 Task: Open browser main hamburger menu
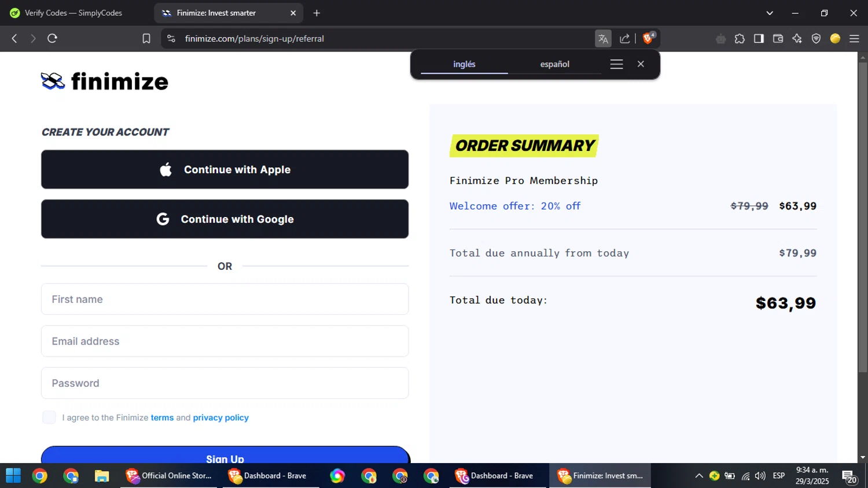pyautogui.click(x=854, y=39)
